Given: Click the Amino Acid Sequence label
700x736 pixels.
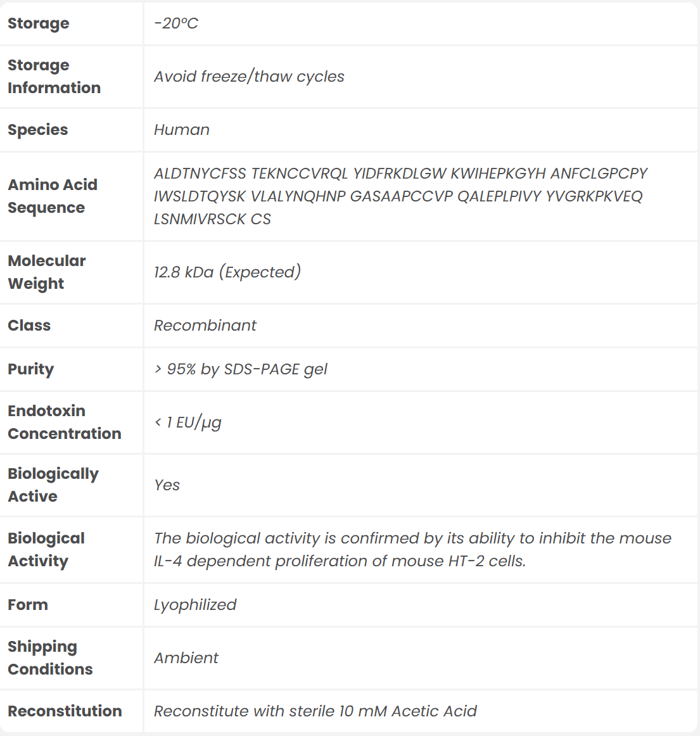Looking at the screenshot, I should [x=53, y=196].
